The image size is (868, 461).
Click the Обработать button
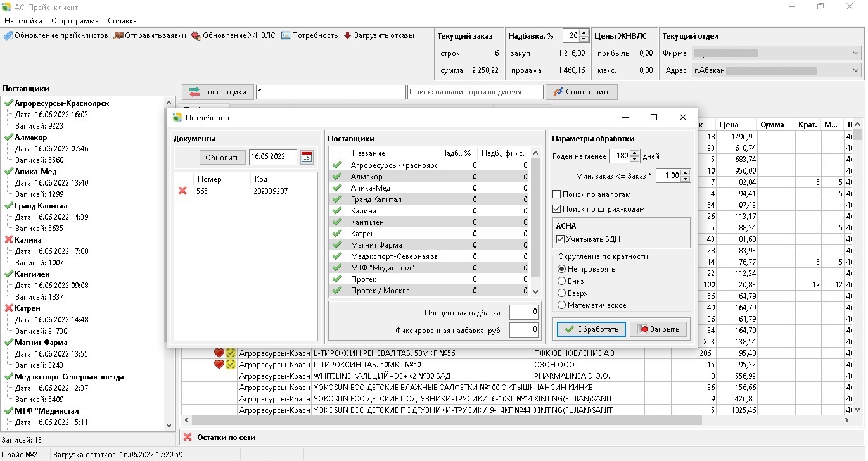[592, 329]
